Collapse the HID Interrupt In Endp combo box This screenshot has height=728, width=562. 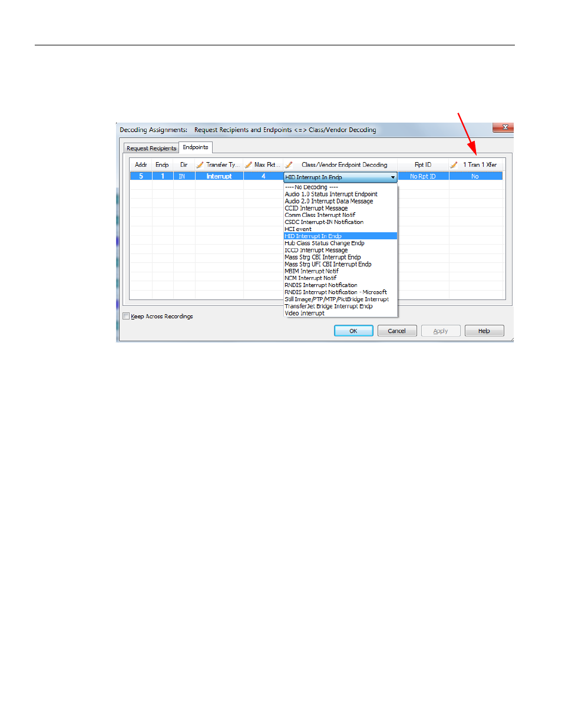(393, 177)
